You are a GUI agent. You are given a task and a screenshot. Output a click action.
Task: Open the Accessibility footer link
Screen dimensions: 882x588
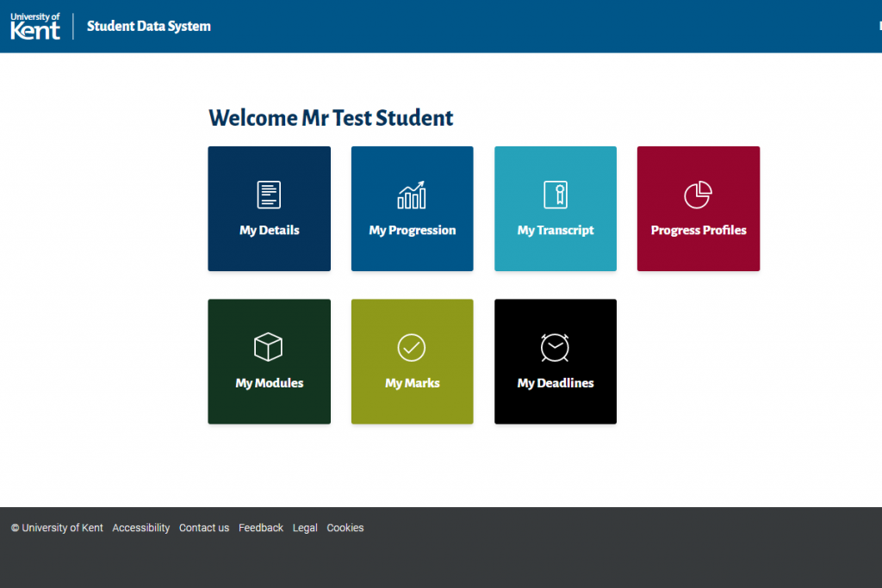tap(140, 528)
